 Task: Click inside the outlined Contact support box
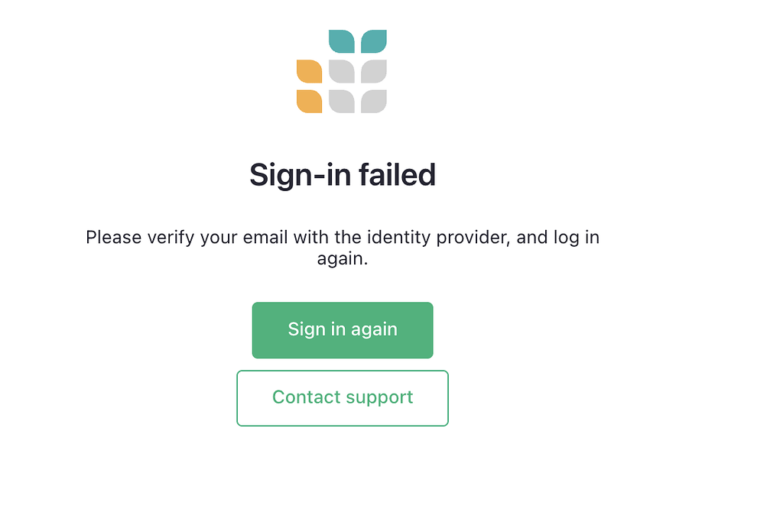(343, 397)
